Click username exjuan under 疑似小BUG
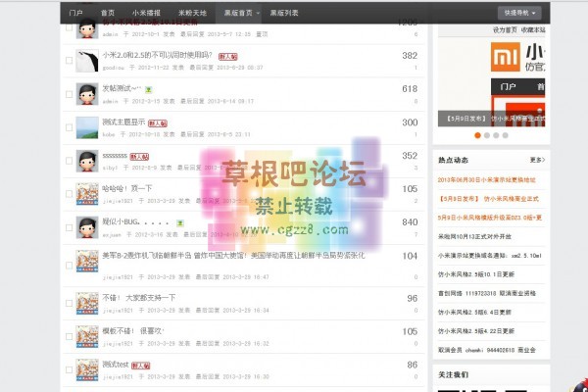This screenshot has height=392, width=588. point(112,234)
